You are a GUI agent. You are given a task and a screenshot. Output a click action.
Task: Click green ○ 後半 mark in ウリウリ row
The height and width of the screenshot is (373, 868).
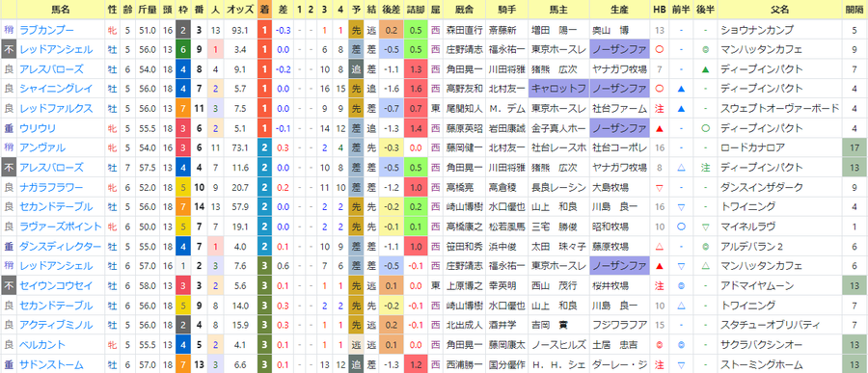pyautogui.click(x=705, y=128)
